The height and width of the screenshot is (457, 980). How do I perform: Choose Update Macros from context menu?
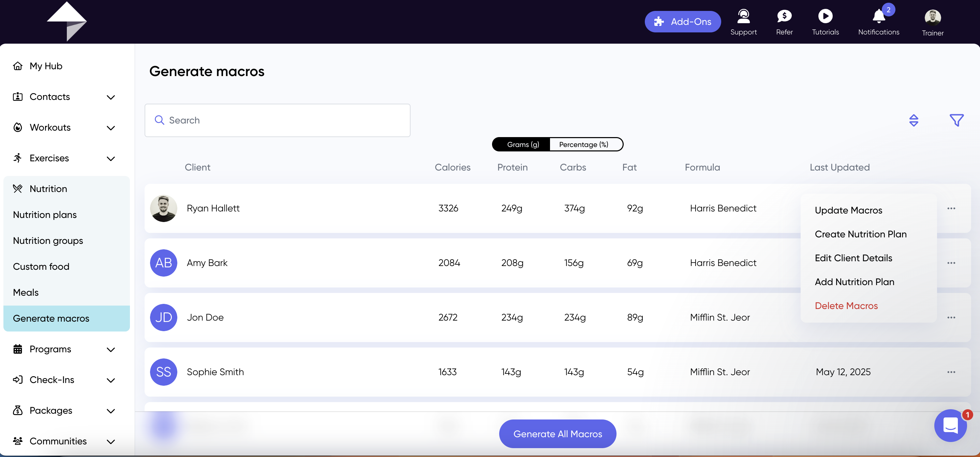848,210
